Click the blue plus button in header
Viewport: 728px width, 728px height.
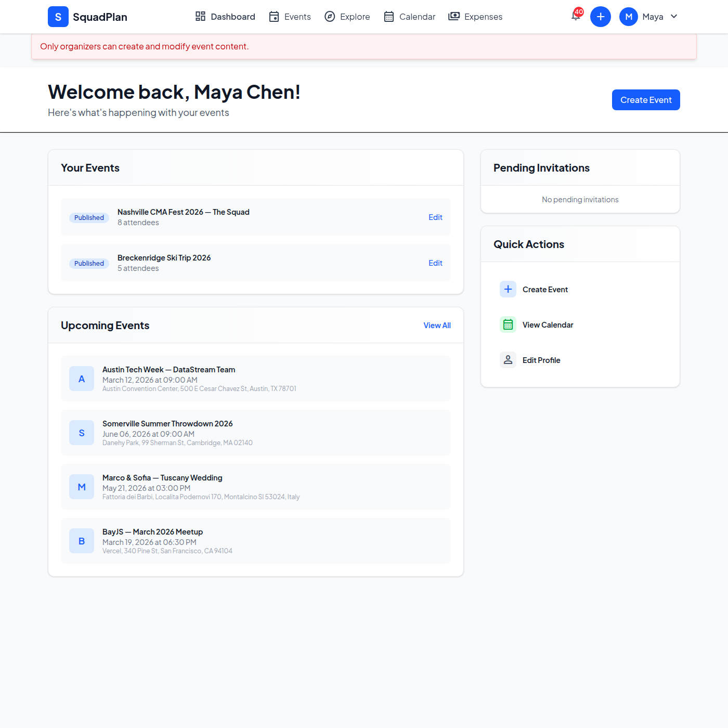[x=600, y=17]
